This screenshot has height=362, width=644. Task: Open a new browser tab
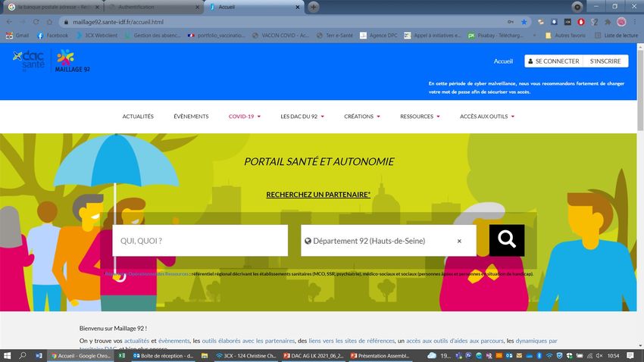point(314,7)
